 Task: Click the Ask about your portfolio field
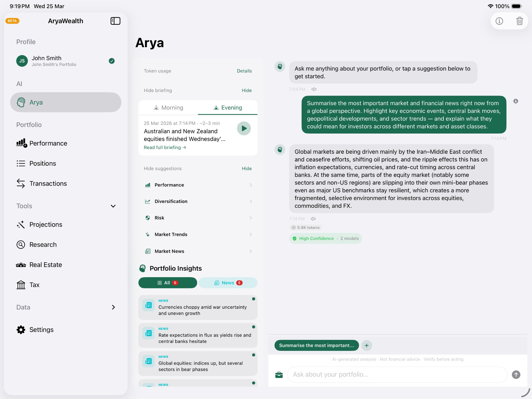397,374
